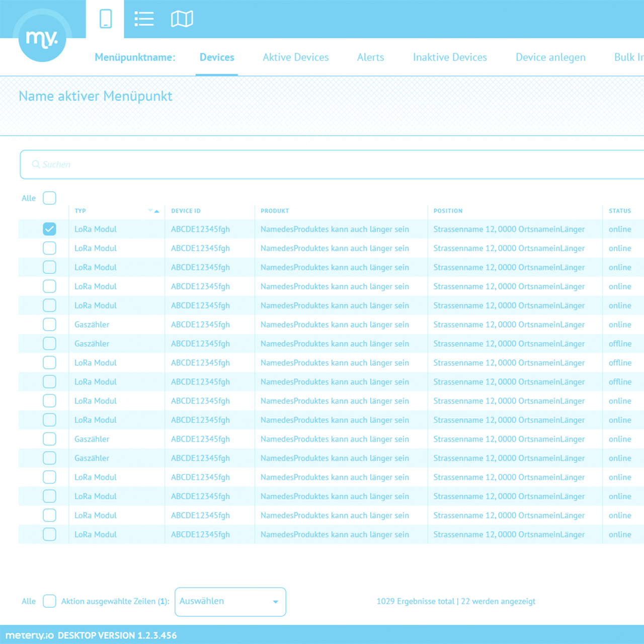644x644 pixels.
Task: Click the STATUS column header
Action: coord(620,211)
